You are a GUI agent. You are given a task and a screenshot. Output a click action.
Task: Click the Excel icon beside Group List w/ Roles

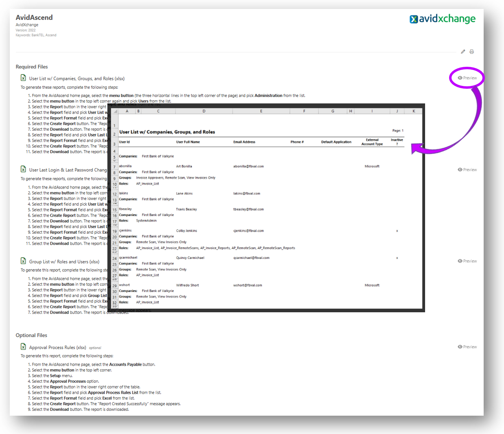[x=23, y=261]
